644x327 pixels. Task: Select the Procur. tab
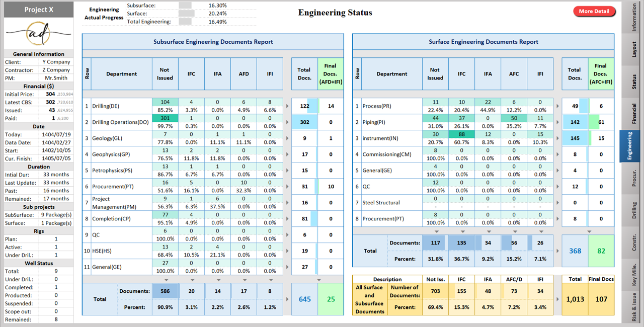coord(634,179)
